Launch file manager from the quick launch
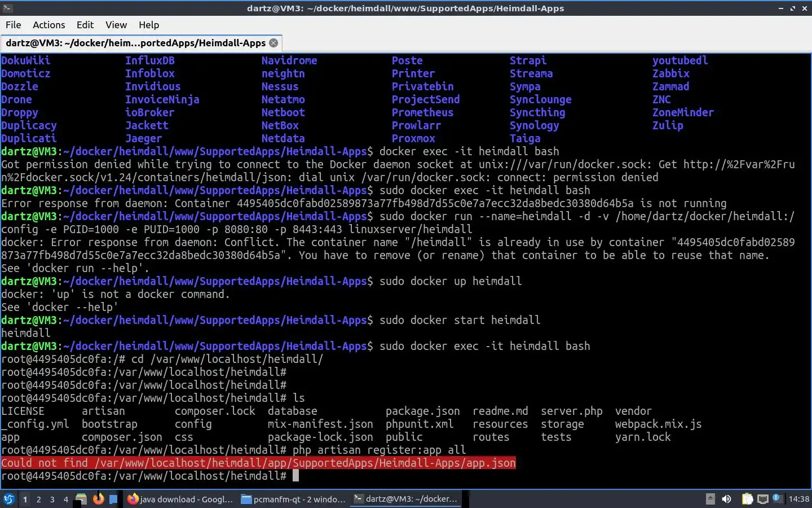The image size is (812, 508). [81, 499]
